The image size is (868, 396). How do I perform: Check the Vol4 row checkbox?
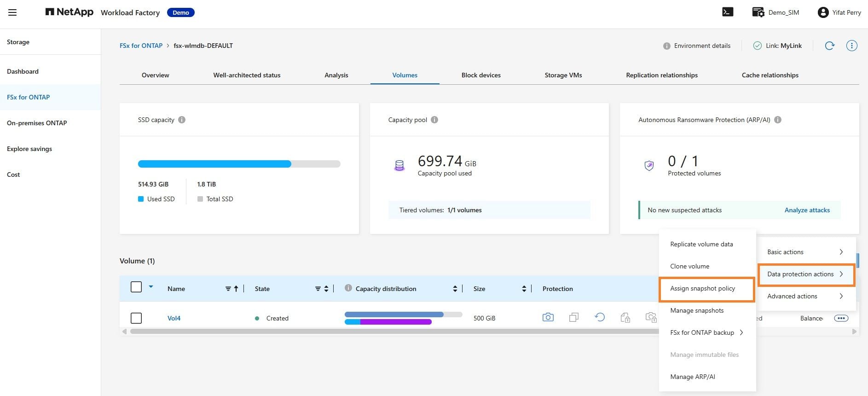coord(136,318)
